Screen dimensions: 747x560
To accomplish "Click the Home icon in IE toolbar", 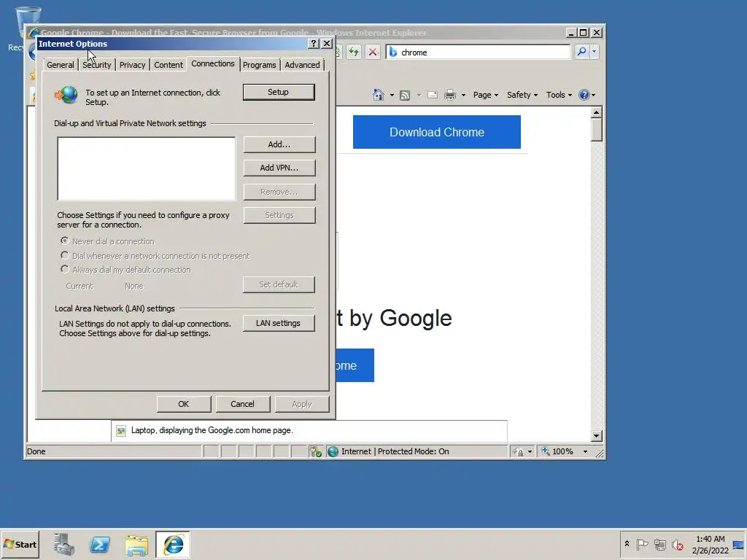I will click(x=379, y=95).
